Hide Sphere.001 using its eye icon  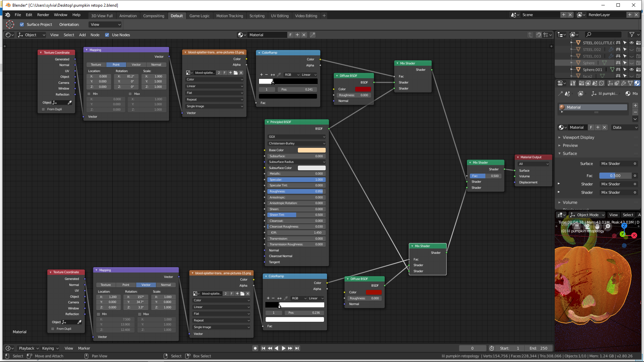[632, 70]
